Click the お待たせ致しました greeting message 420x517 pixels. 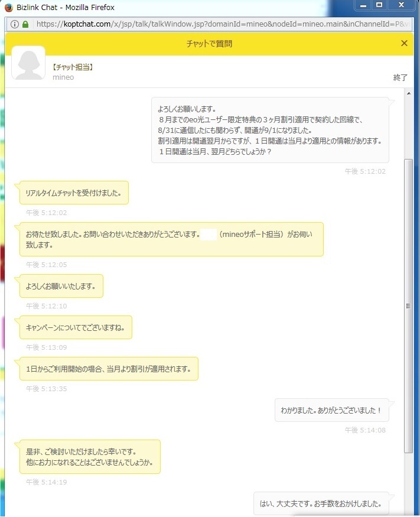click(171, 239)
